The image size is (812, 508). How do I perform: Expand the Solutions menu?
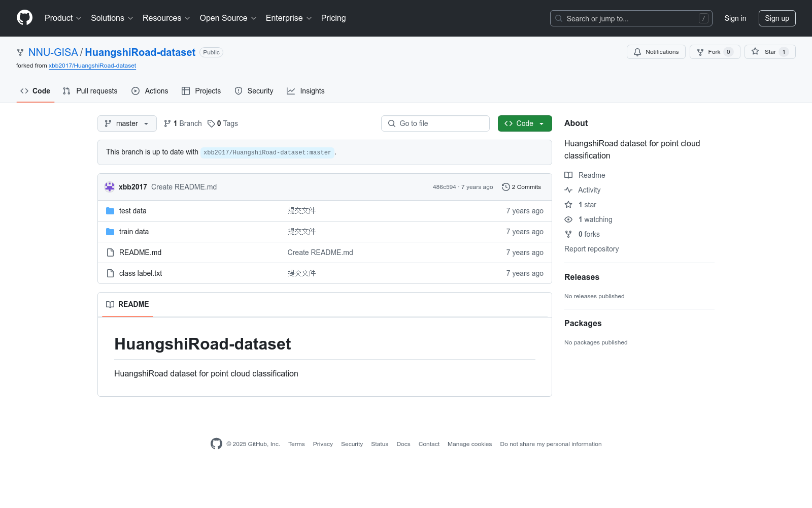tap(112, 18)
